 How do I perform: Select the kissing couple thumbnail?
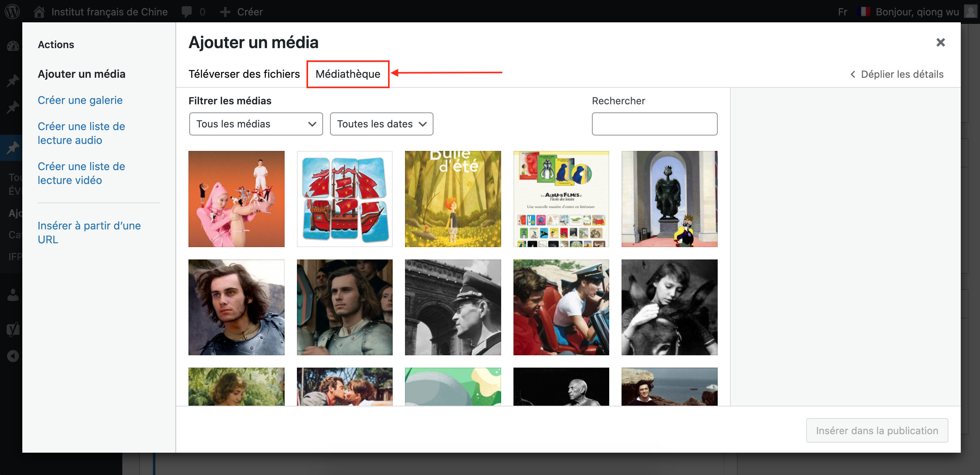coord(345,386)
